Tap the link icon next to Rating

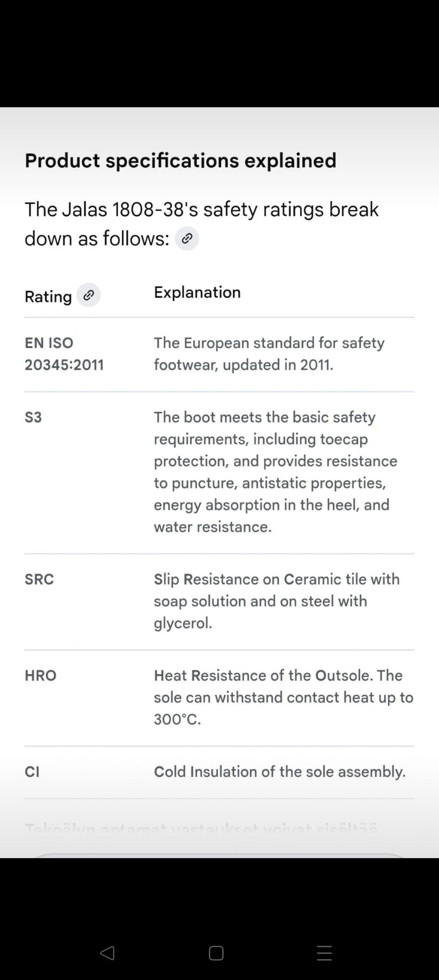88,295
